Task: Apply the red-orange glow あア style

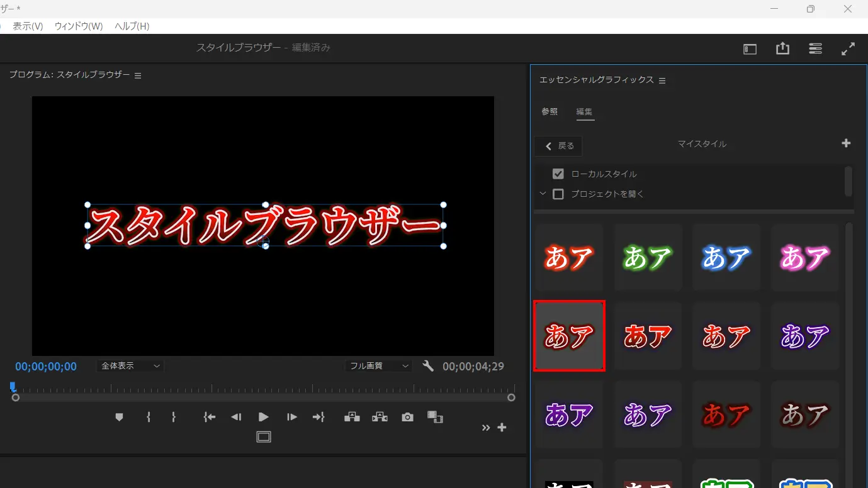Action: point(569,257)
